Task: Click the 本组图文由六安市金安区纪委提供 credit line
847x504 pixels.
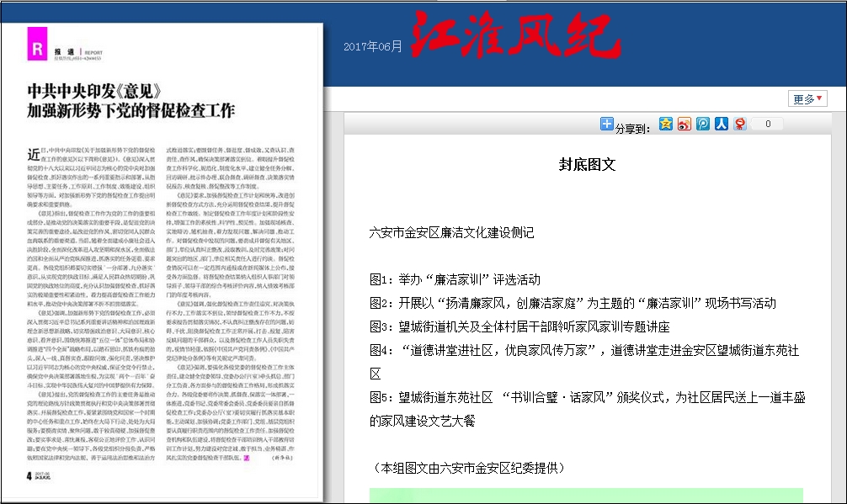Action: (468, 468)
